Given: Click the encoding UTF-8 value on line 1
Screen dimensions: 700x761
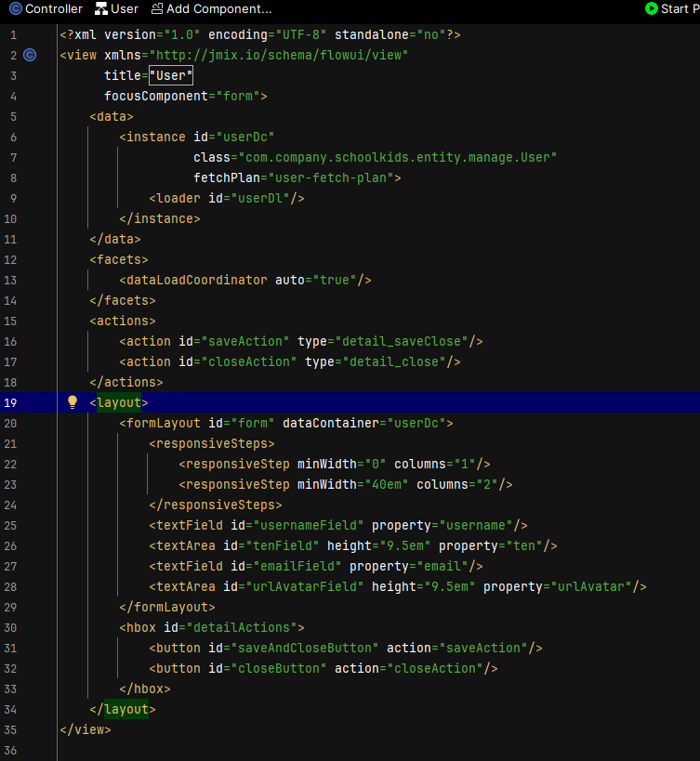Looking at the screenshot, I should pos(301,35).
